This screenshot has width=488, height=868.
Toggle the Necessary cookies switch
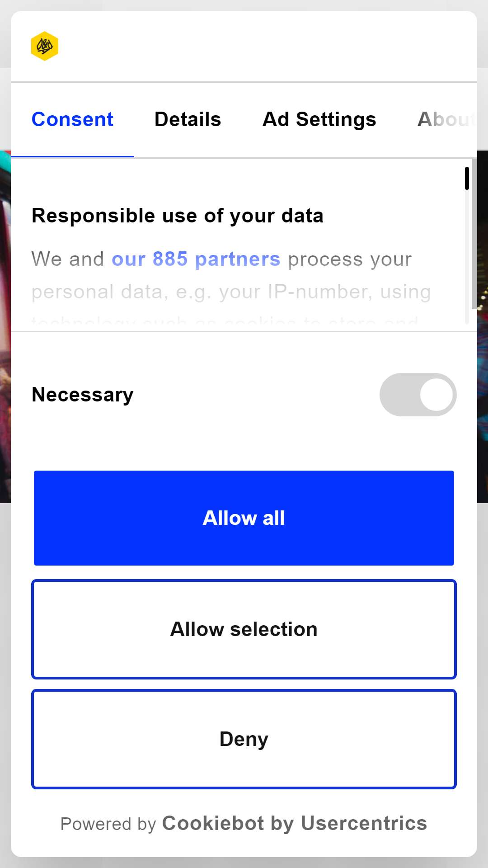pyautogui.click(x=418, y=395)
